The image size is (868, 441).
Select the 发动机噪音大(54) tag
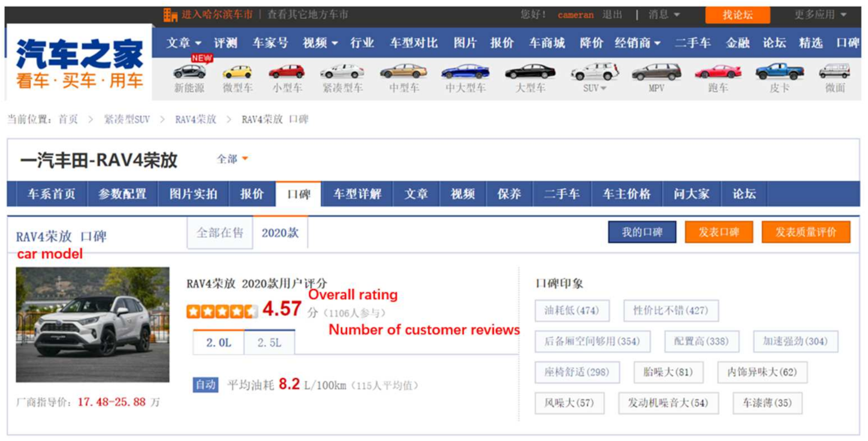click(x=669, y=403)
